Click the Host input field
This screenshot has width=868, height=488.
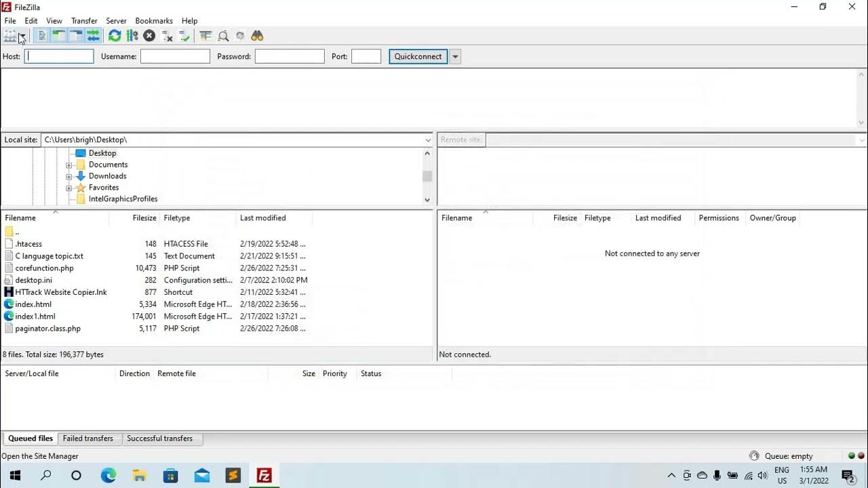pyautogui.click(x=59, y=56)
